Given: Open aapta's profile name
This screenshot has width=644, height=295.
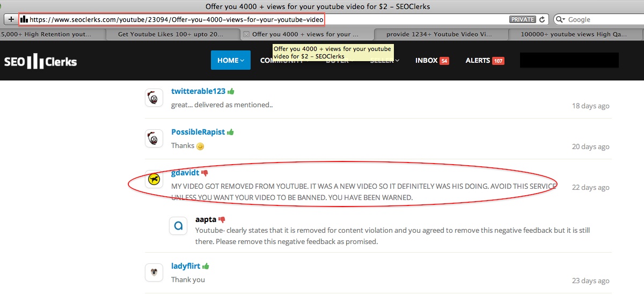Looking at the screenshot, I should [x=206, y=219].
